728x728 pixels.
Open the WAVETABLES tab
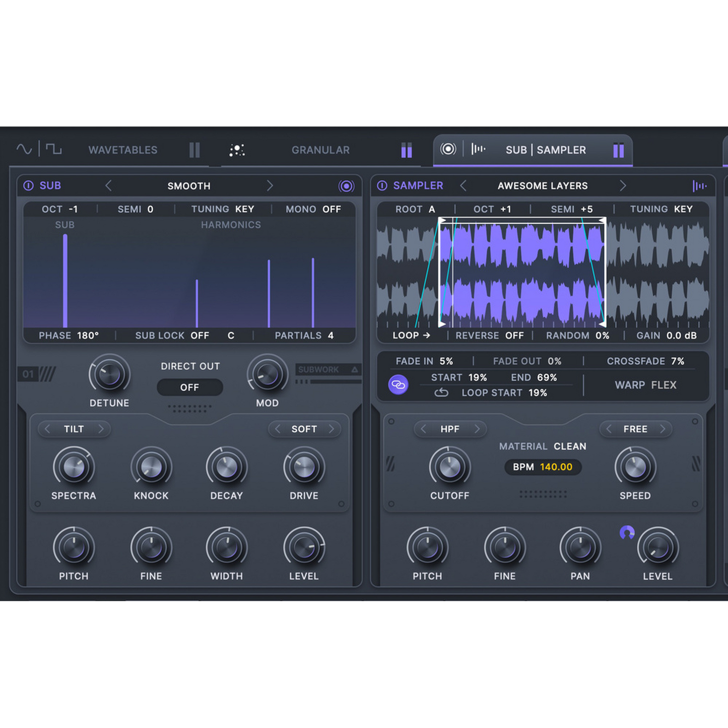coord(123,150)
